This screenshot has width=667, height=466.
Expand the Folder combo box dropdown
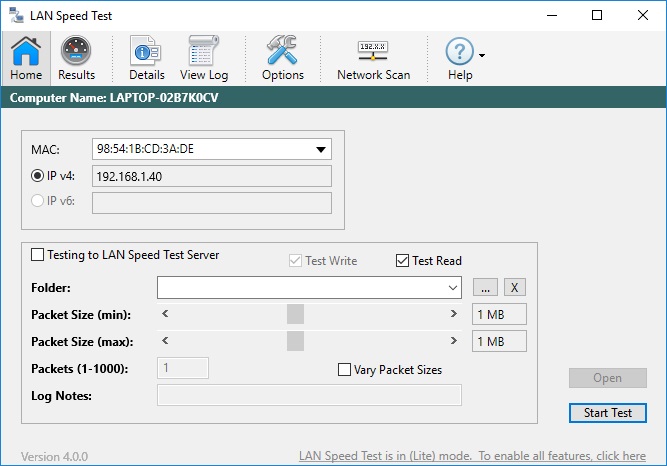click(453, 288)
